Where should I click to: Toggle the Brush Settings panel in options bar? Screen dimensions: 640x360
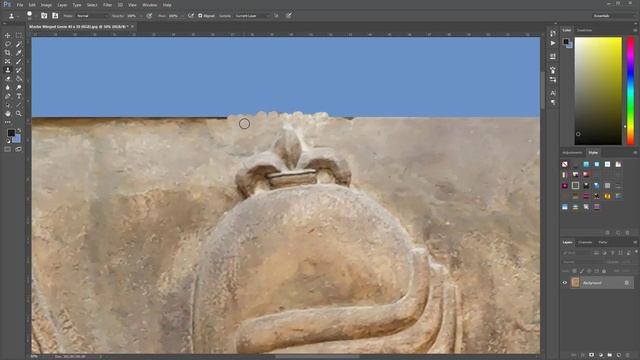pyautogui.click(x=44, y=16)
